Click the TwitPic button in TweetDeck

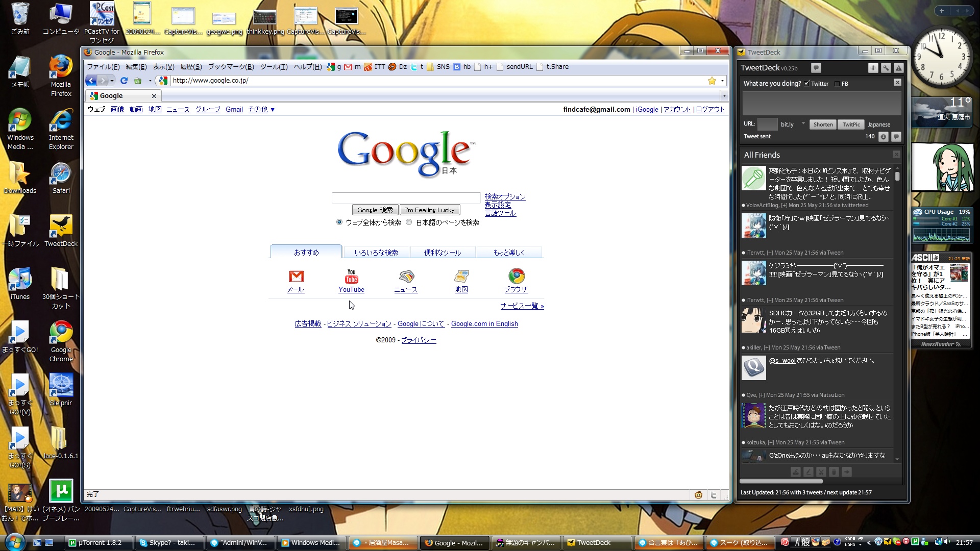[x=851, y=124]
